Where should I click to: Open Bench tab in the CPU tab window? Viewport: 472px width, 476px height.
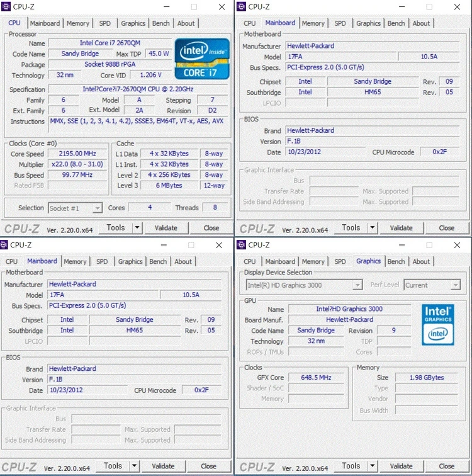coord(160,23)
